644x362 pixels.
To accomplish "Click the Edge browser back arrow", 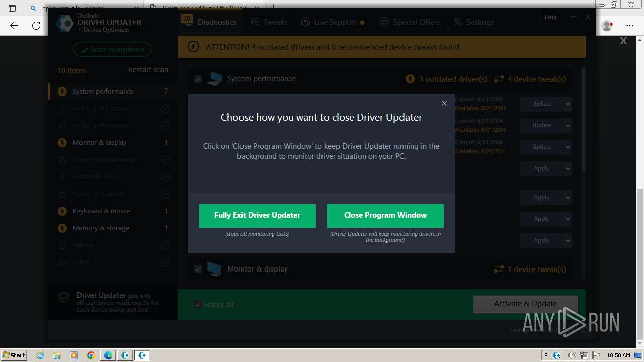I will coord(14,25).
